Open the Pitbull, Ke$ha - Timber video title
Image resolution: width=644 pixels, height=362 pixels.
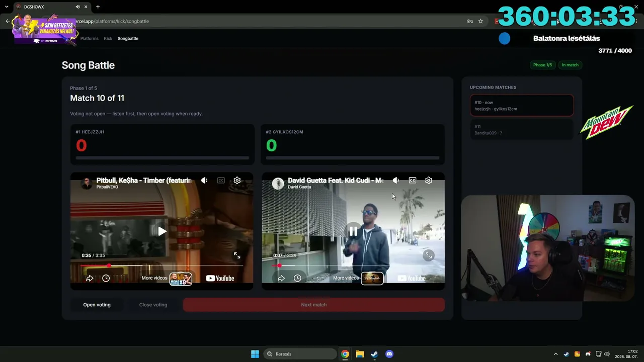(144, 180)
